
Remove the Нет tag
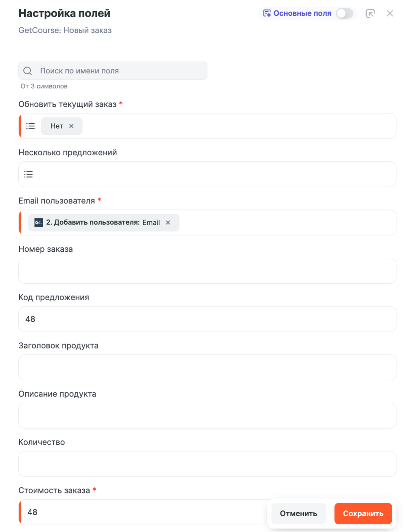(x=71, y=126)
